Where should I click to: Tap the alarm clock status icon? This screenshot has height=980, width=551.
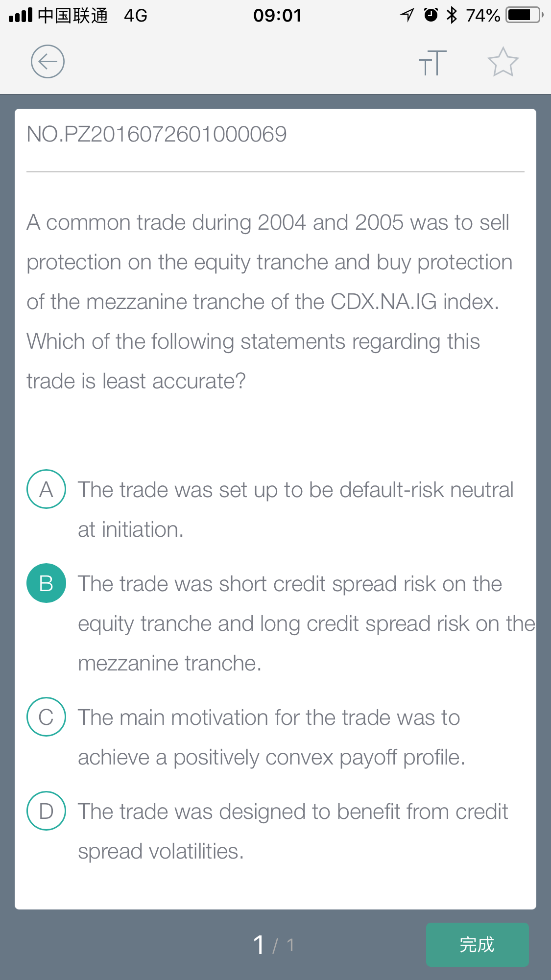click(x=431, y=15)
